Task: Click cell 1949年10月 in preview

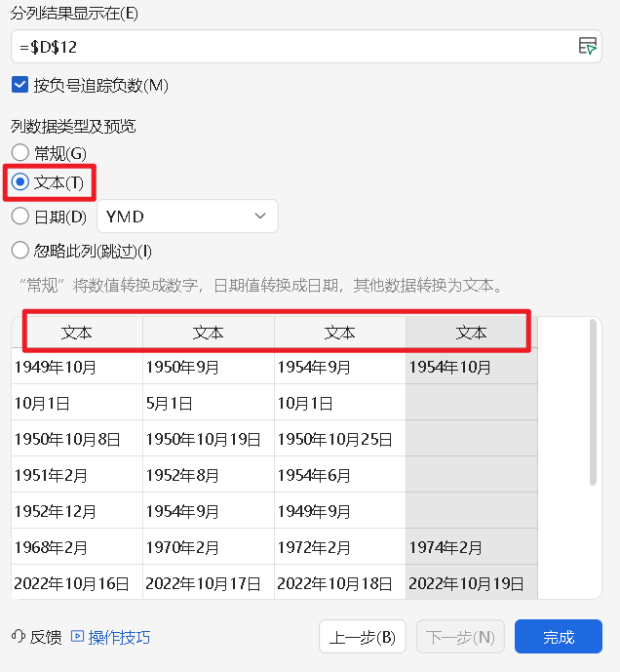Action: [77, 367]
